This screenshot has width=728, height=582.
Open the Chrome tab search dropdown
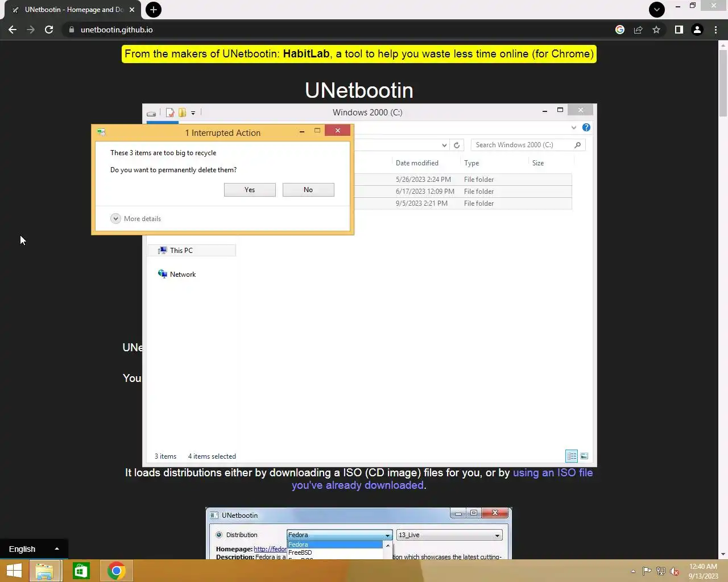point(657,10)
